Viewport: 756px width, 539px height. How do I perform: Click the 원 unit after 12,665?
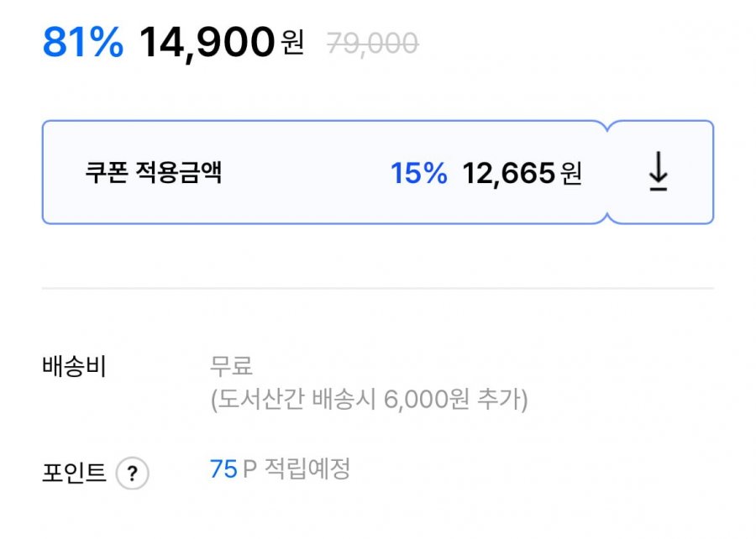(571, 175)
